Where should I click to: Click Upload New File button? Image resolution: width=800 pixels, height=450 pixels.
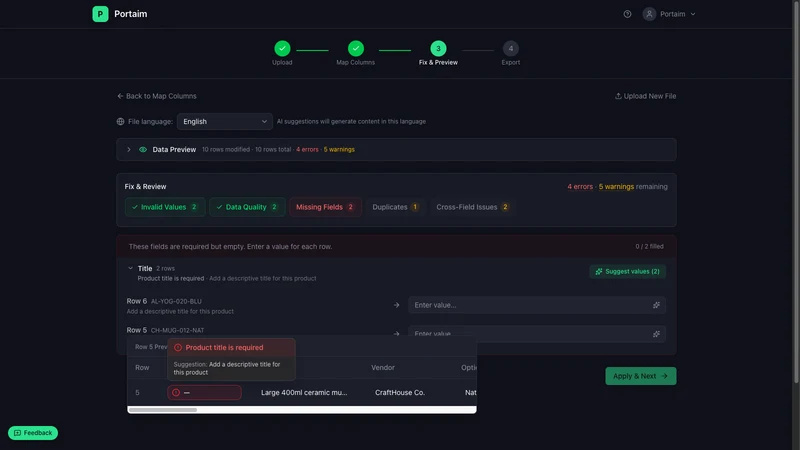[645, 96]
